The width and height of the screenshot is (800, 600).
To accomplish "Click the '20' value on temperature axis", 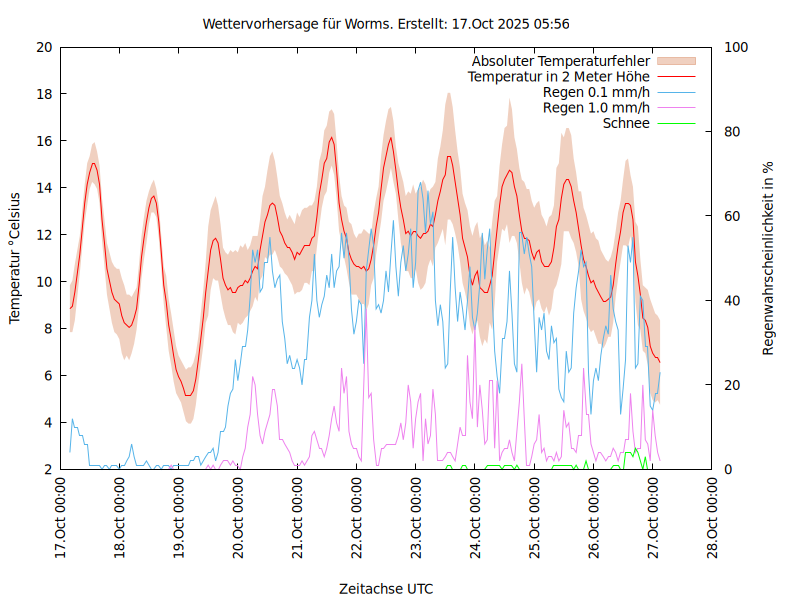I will 43,47.
